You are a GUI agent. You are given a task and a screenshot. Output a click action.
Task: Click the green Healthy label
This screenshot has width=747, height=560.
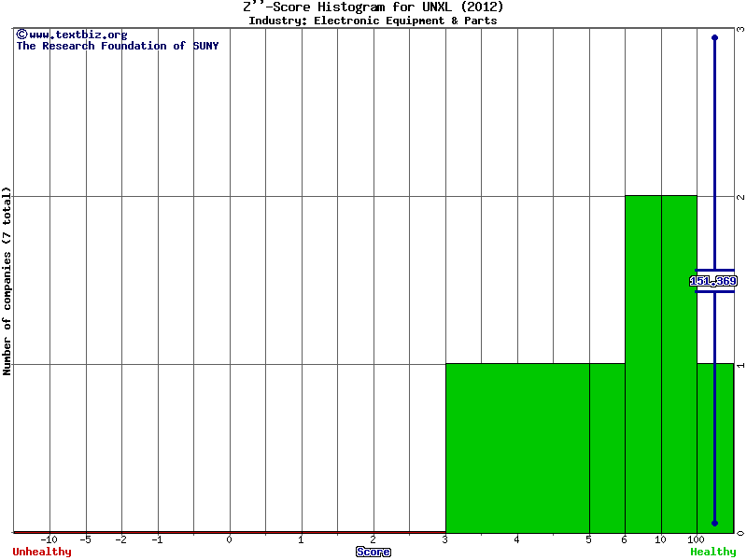[x=713, y=552]
